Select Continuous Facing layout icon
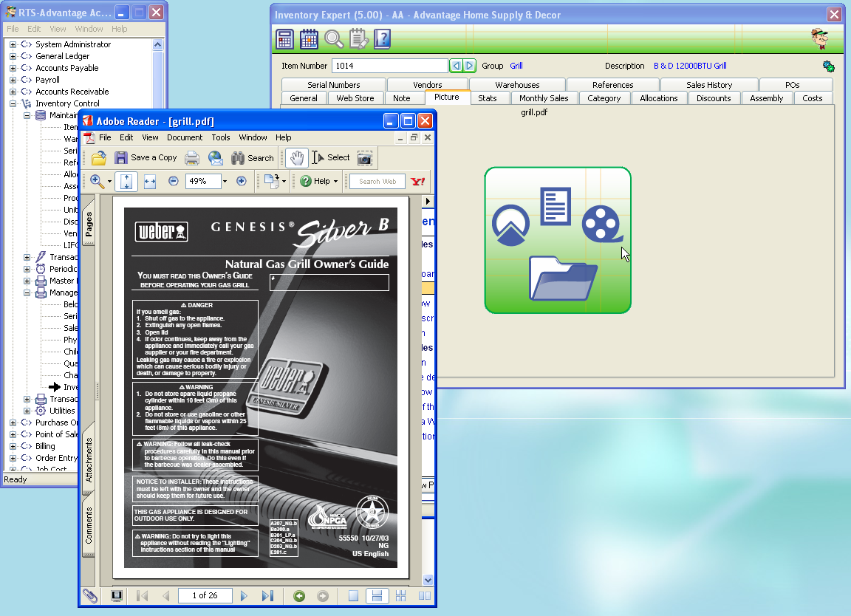This screenshot has height=616, width=851. [x=400, y=596]
